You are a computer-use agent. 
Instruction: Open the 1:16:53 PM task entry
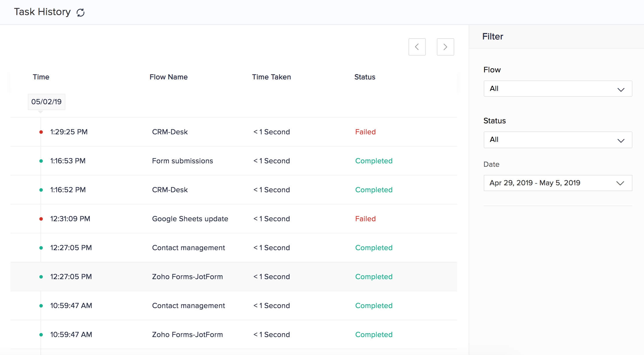pos(234,161)
